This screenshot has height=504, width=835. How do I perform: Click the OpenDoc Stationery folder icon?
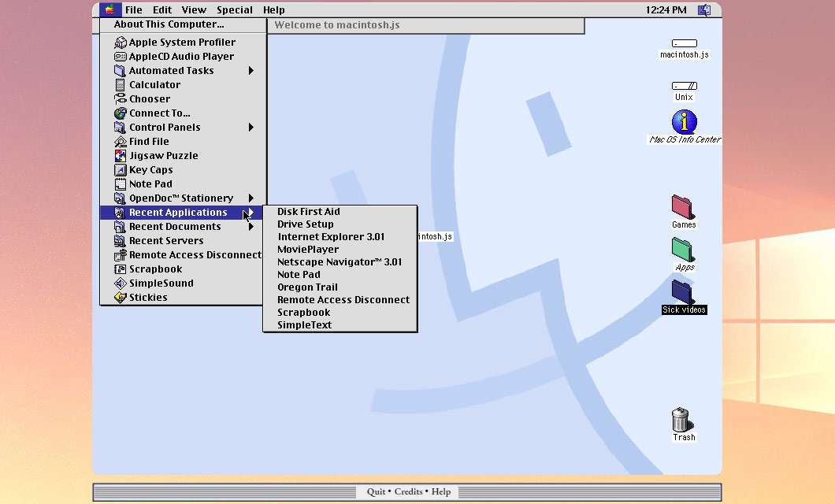tap(121, 198)
